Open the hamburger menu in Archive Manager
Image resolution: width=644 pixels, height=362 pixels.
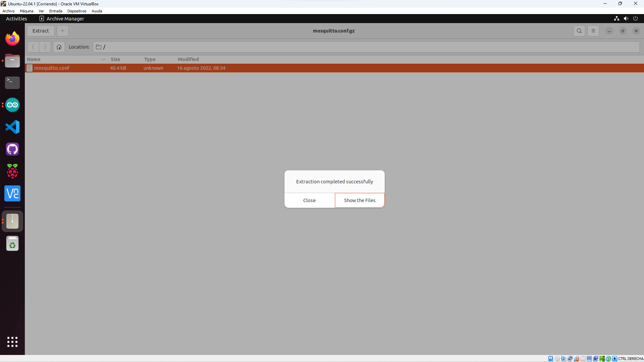593,31
